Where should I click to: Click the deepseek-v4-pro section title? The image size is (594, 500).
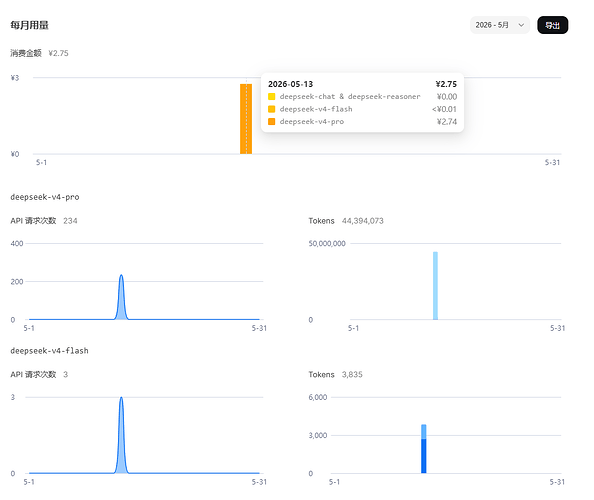(45, 197)
